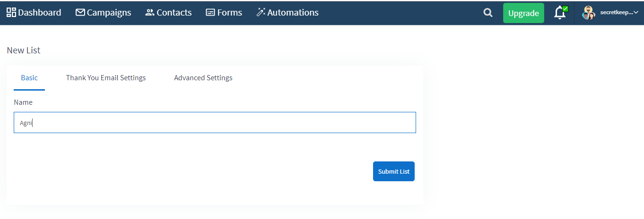Open notifications via the bell icon
Image resolution: width=644 pixels, height=219 pixels.
560,13
